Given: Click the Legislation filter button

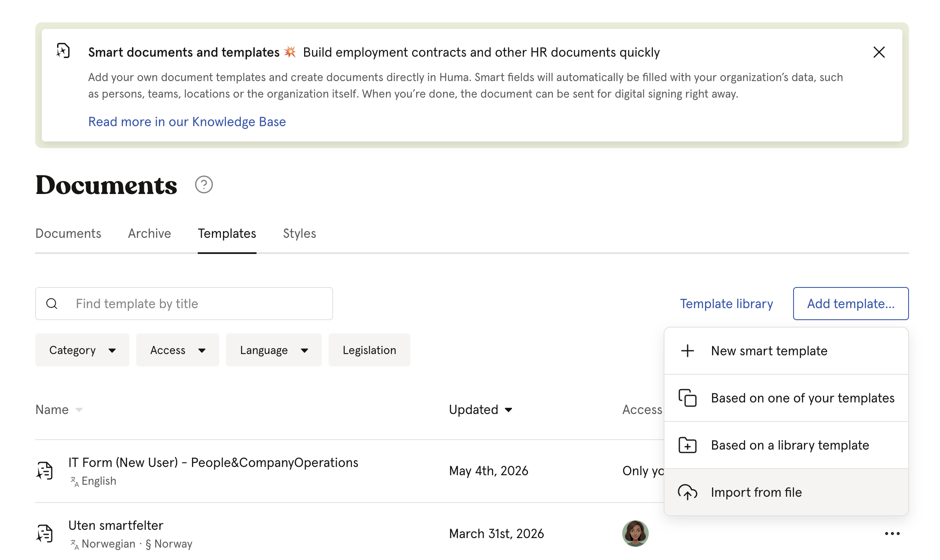Looking at the screenshot, I should 369,350.
